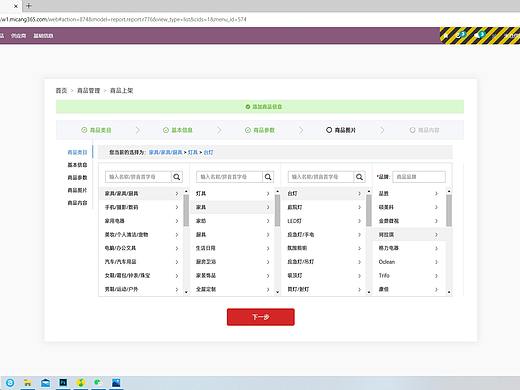This screenshot has width=520, height=390.
Task: Open the refresh activity icon with badge
Action: [460, 35]
